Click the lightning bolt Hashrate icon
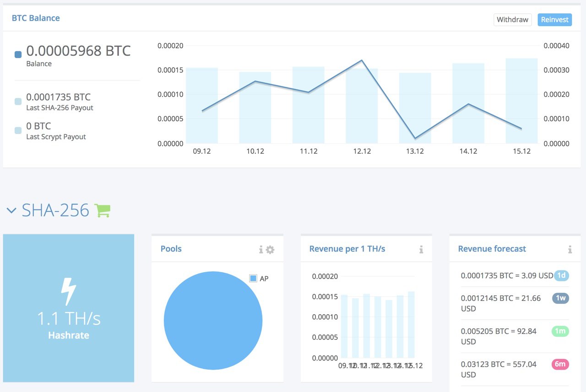586x392 pixels. [69, 292]
